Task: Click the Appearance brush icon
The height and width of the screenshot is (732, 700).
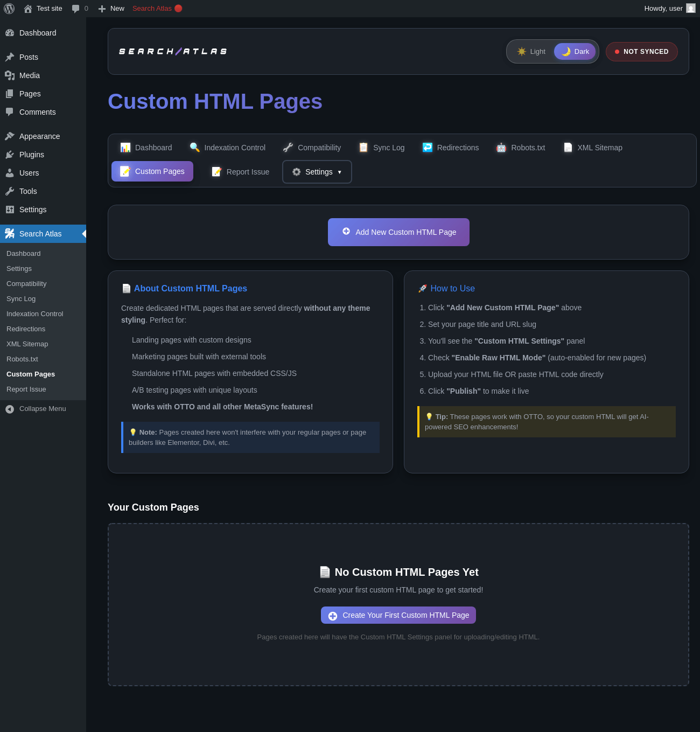Action: tap(10, 136)
